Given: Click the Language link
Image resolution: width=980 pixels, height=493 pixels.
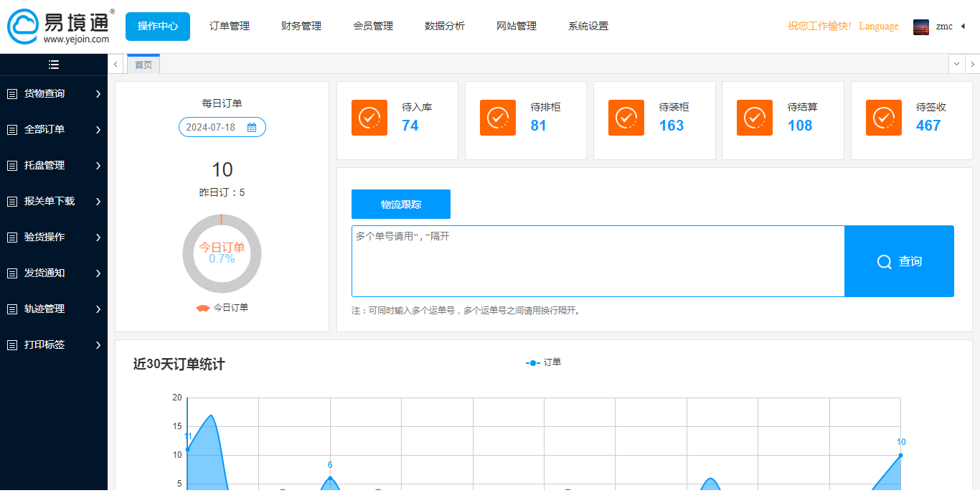Looking at the screenshot, I should tap(878, 27).
